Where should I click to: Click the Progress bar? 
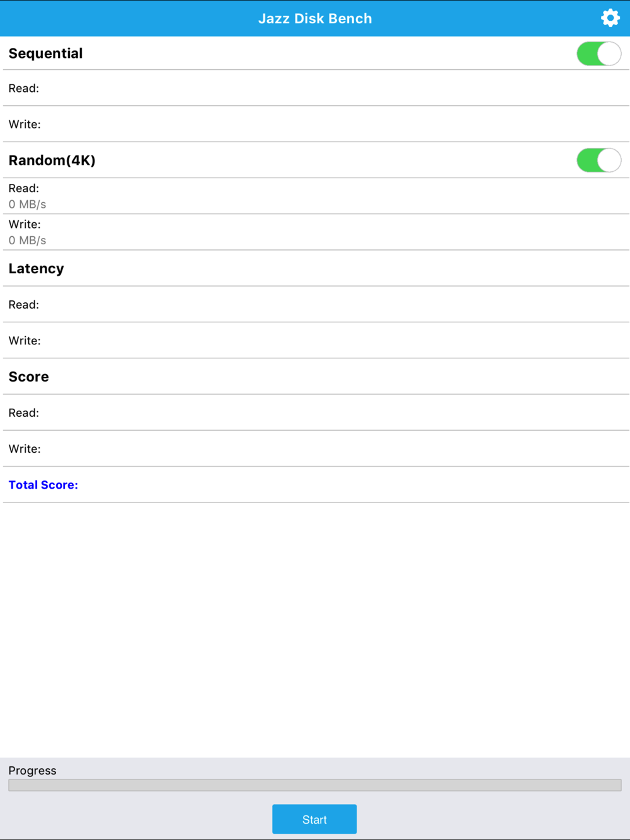click(x=315, y=785)
